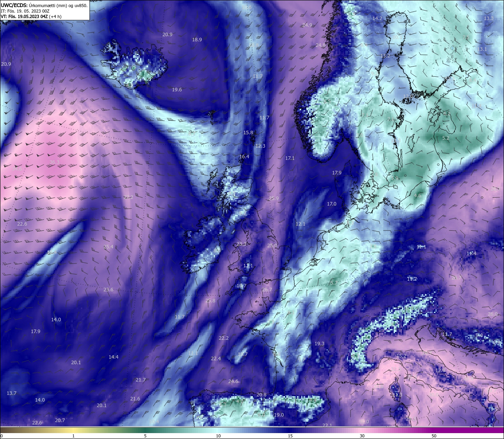Image resolution: width=504 pixels, height=439 pixels.
Task: Click the colorbar tick labeled 15
Action: coord(290,436)
